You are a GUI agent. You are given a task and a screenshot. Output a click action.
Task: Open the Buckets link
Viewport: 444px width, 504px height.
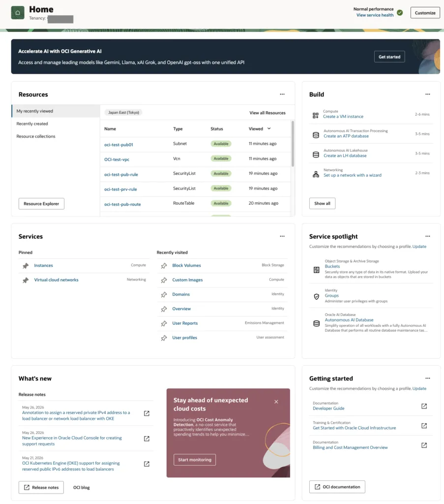332,266
